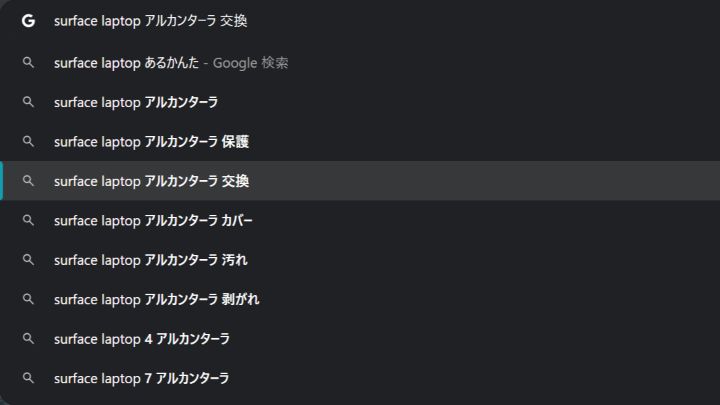Image resolution: width=720 pixels, height=405 pixels.
Task: Click the search icon beside 'アルカンターラ カバー'
Action: (28, 220)
